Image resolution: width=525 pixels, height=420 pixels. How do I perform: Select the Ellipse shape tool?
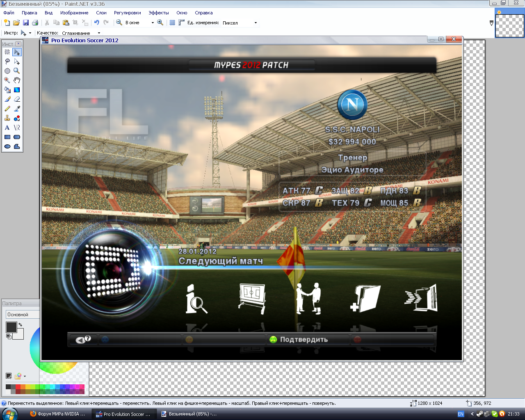coord(7,146)
